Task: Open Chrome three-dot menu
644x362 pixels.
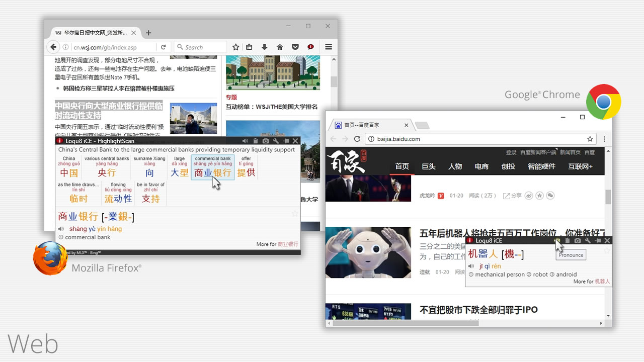Action: click(604, 139)
